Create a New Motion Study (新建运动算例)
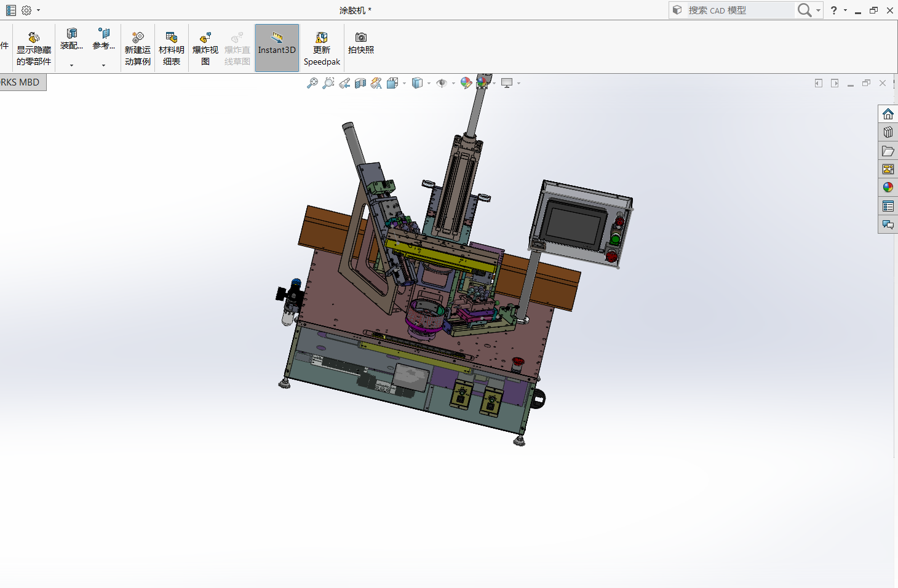Screen dimensions: 898x588 [138, 48]
